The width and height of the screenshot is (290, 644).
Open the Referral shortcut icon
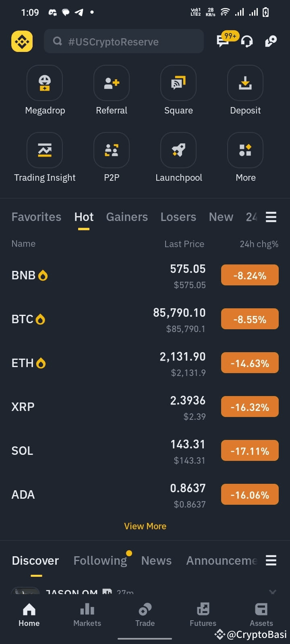tap(112, 83)
